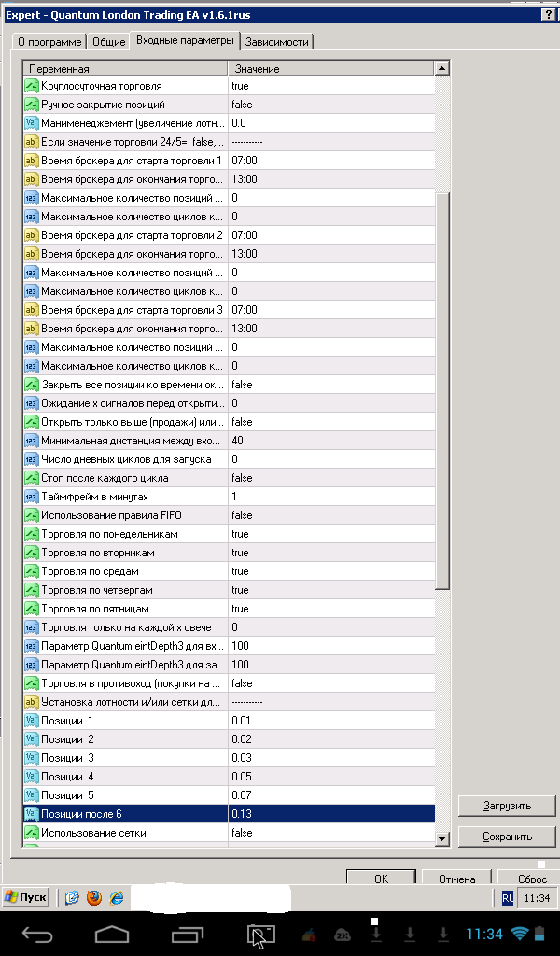
Task: Click the help question mark button
Action: tap(548, 15)
